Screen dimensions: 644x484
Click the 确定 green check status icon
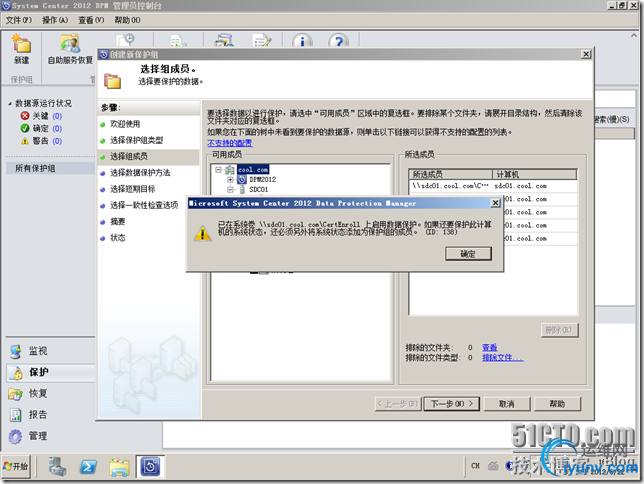click(x=25, y=129)
